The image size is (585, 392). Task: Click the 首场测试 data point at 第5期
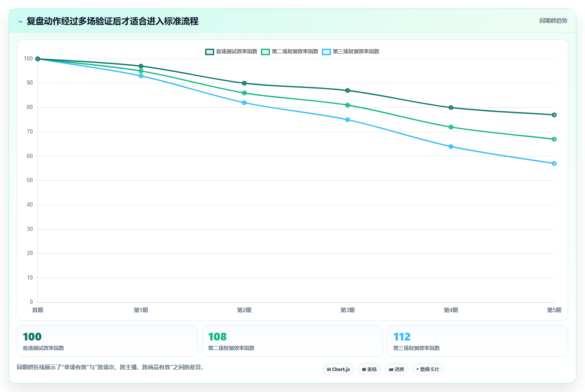[x=554, y=115]
